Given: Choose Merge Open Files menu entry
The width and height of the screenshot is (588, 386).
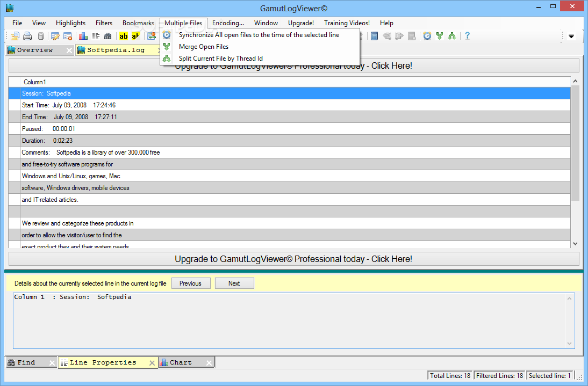Looking at the screenshot, I should [x=260, y=46].
